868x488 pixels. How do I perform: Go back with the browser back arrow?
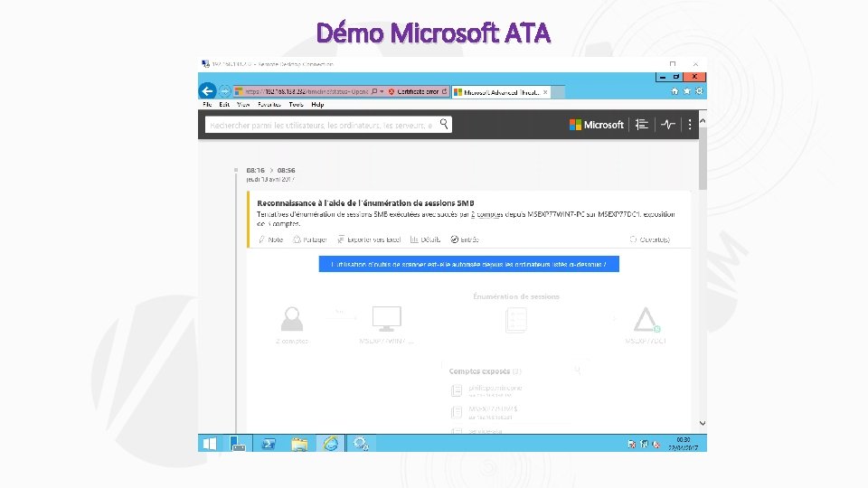coord(208,90)
